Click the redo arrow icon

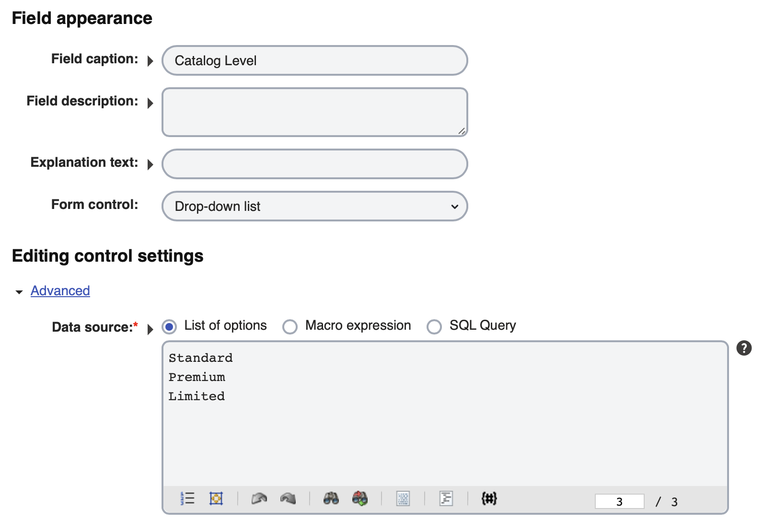288,498
